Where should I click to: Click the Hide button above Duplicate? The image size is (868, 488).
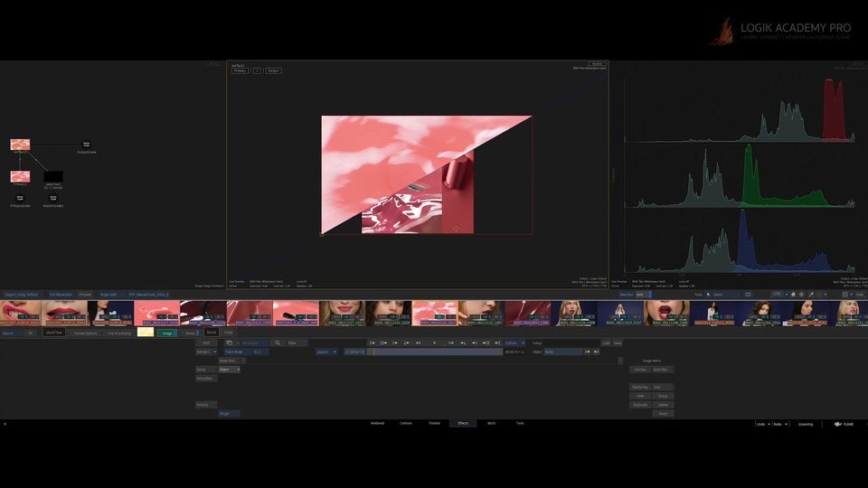(x=640, y=396)
